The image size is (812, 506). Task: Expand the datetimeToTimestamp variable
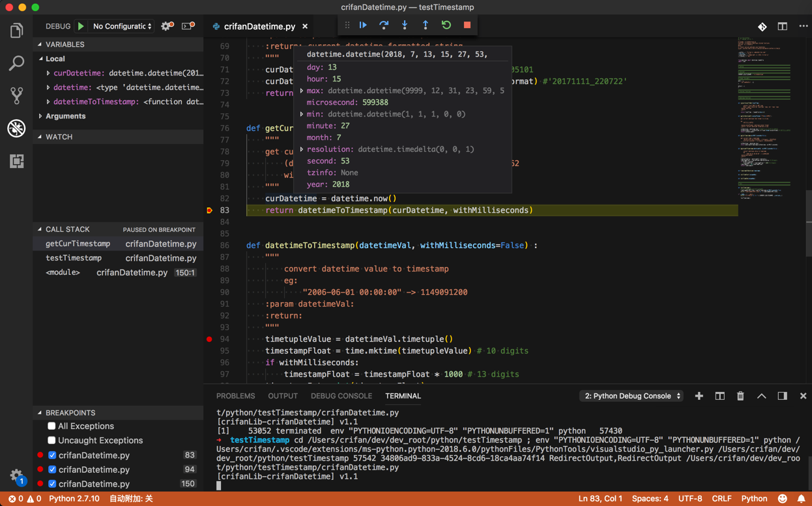pos(48,102)
